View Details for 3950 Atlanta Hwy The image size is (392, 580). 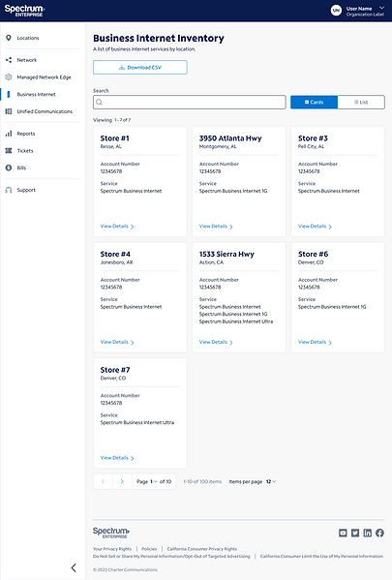216,226
